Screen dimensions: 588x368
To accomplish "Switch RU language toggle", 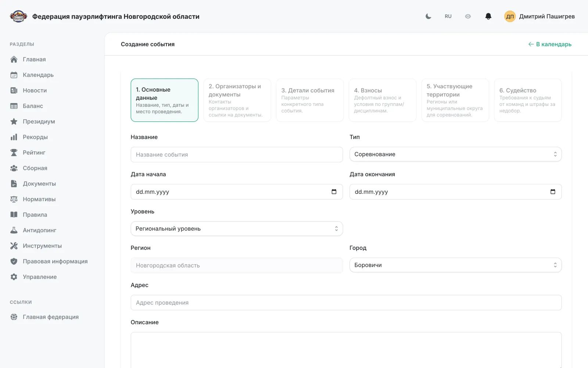I will click(448, 16).
